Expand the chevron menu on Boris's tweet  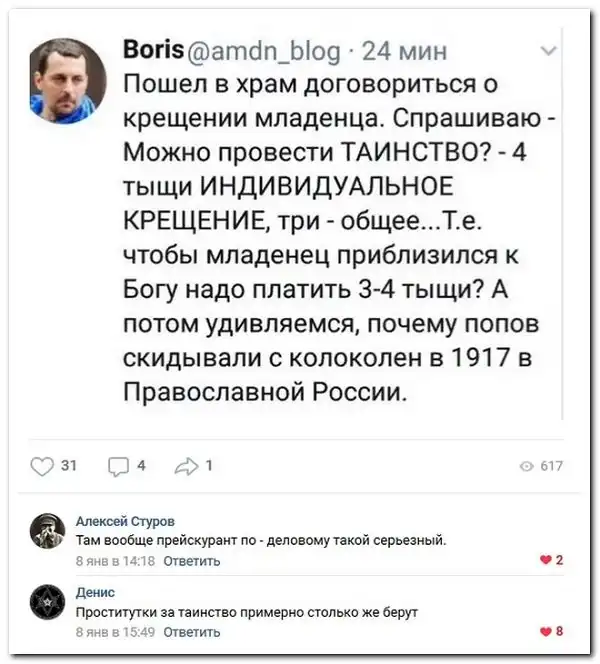tap(548, 49)
